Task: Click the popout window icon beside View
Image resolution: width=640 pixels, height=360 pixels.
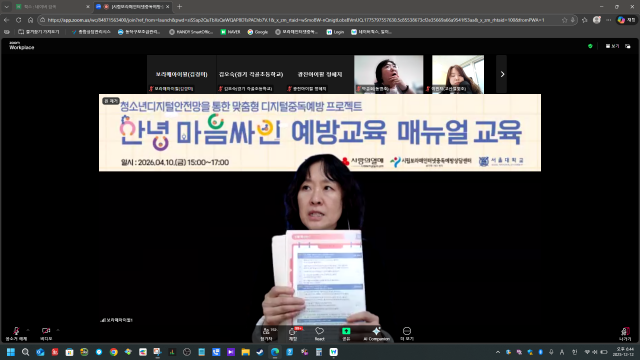Action: coord(628,46)
